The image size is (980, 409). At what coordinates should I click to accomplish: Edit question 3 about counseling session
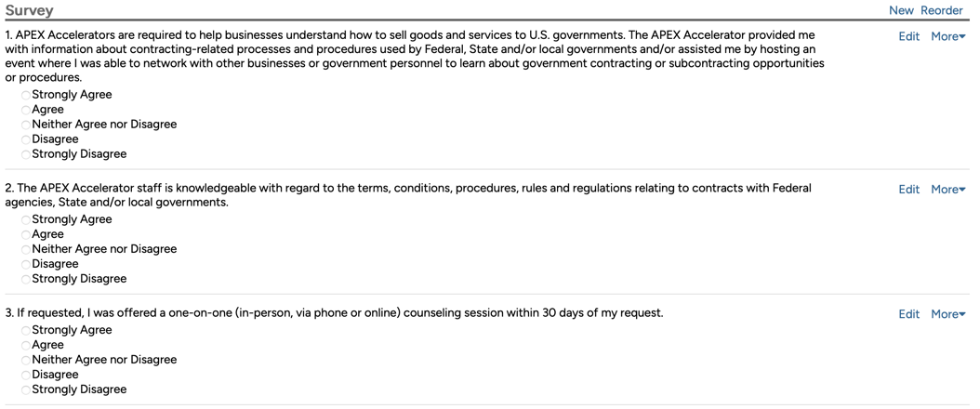click(x=908, y=314)
